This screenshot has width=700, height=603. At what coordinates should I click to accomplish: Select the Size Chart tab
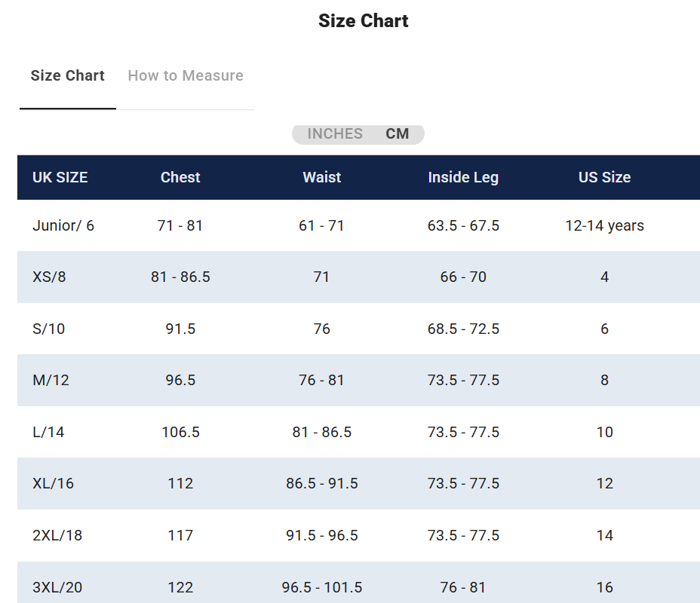(68, 76)
